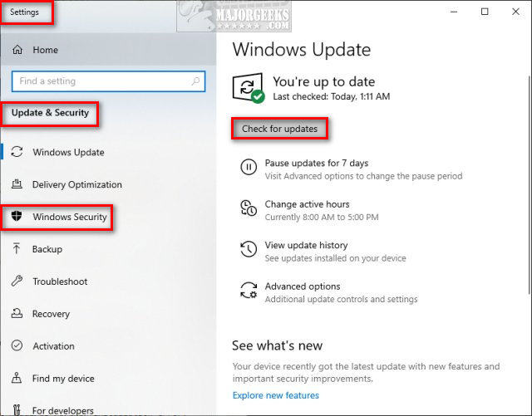Open the Troubleshoot section
The image size is (532, 416).
(x=108, y=281)
